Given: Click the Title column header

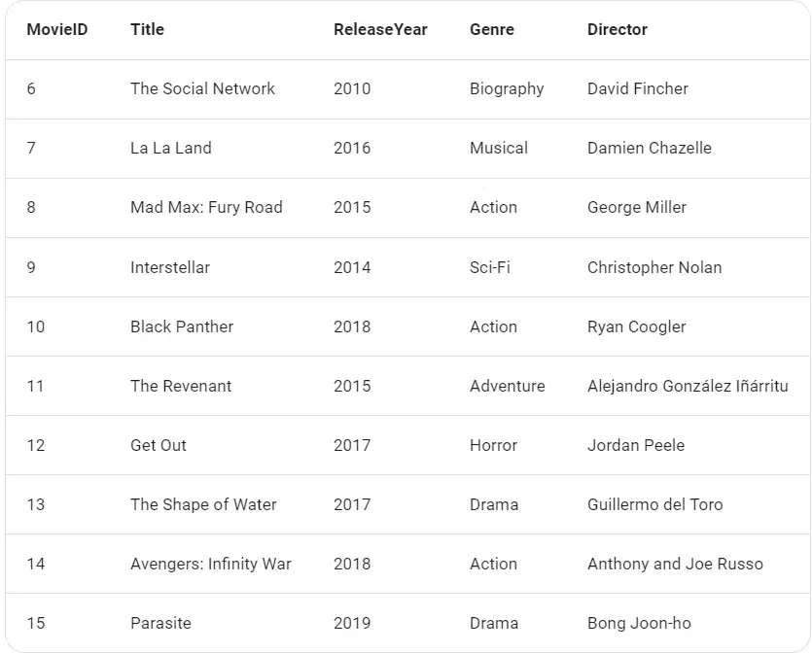Looking at the screenshot, I should (147, 29).
